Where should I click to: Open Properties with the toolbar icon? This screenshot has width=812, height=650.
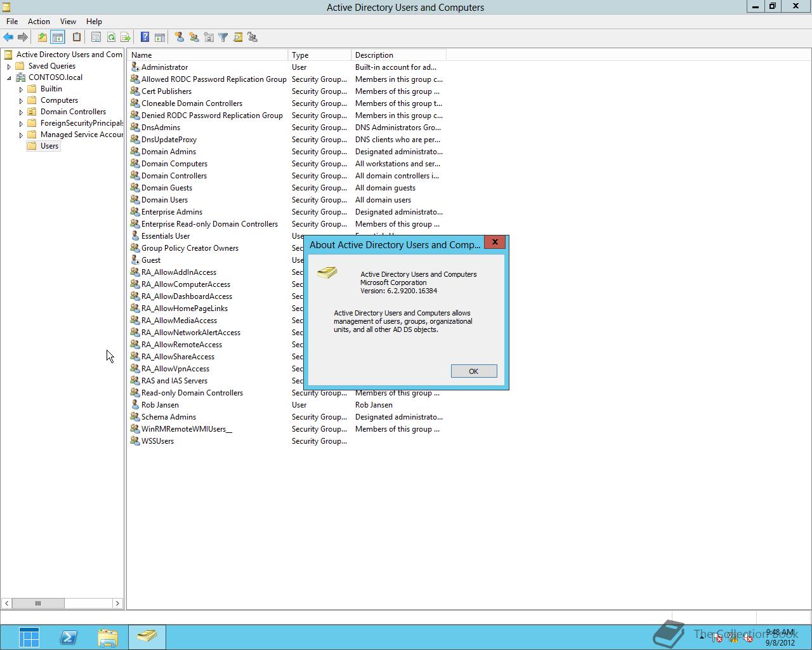point(96,37)
